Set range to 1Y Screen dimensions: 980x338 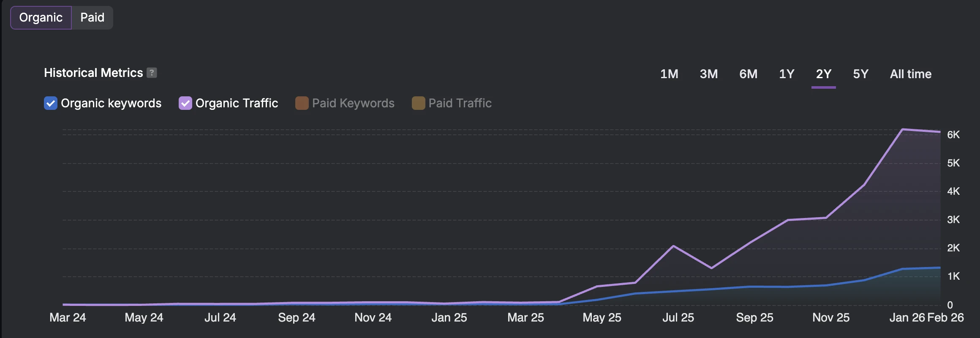[787, 74]
